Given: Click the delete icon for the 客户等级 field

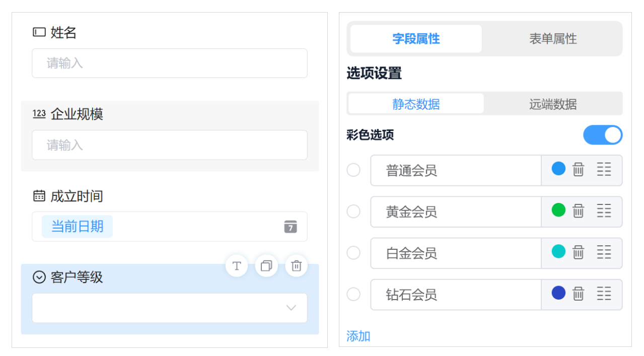Looking at the screenshot, I should 296,266.
